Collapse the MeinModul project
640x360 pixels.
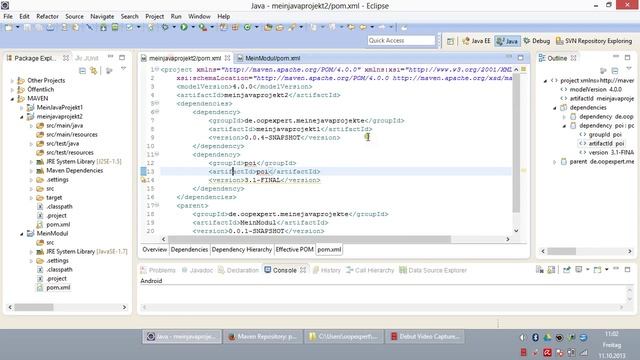click(22, 233)
